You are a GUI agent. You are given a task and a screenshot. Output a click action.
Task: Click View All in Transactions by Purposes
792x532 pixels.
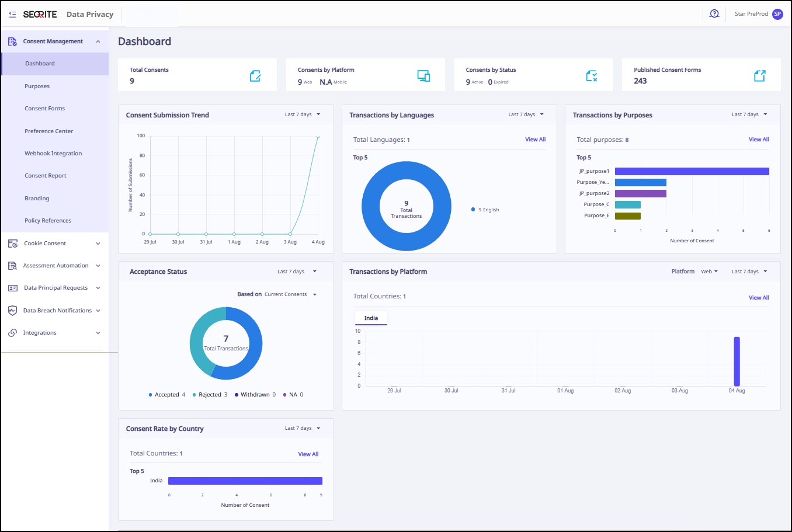click(x=759, y=140)
